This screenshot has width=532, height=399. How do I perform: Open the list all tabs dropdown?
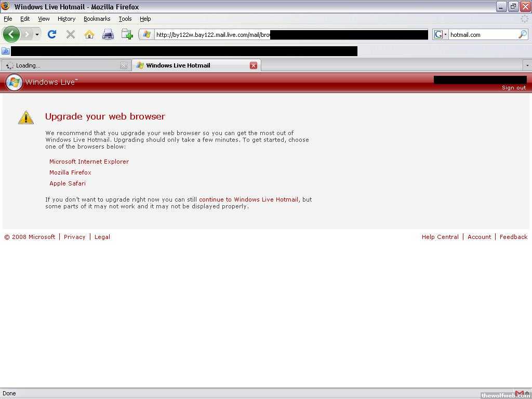click(527, 65)
